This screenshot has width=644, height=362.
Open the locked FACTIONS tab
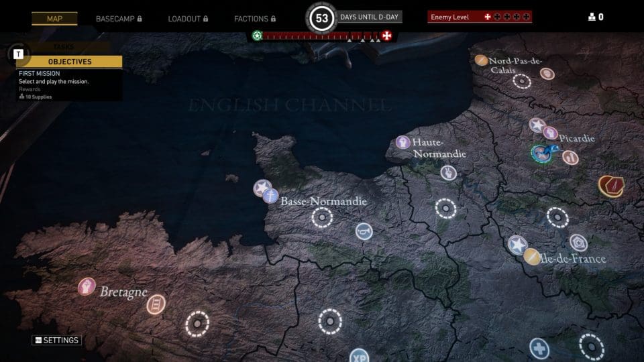(255, 19)
